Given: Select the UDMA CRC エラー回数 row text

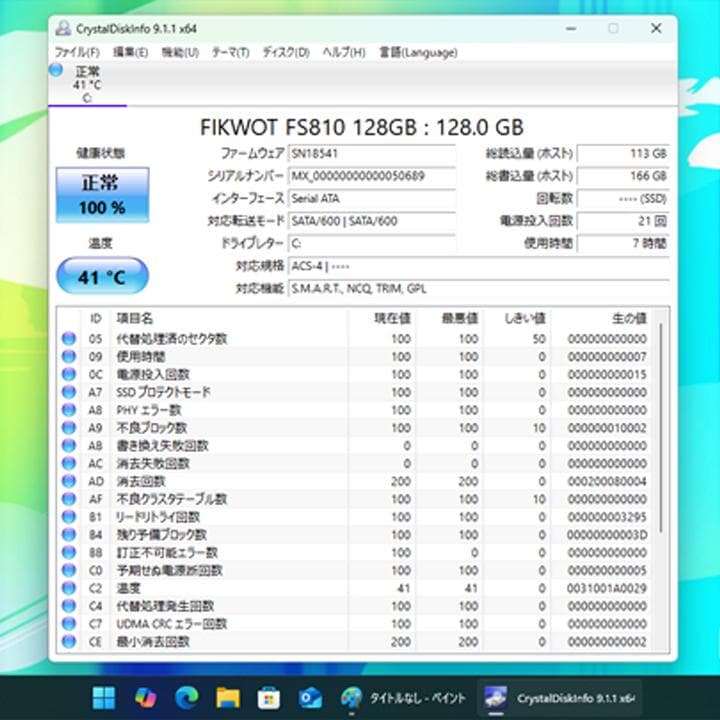Looking at the screenshot, I should tap(172, 624).
